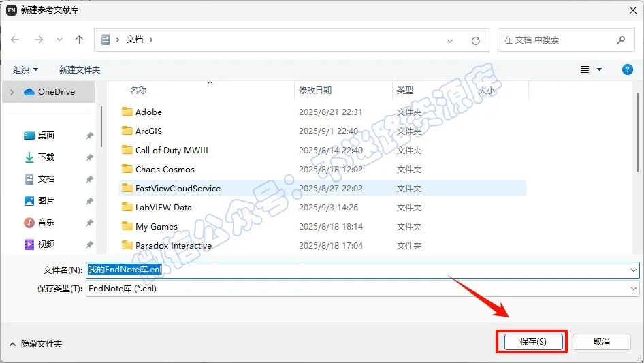Refresh the current folder view
644x363 pixels.
point(476,40)
